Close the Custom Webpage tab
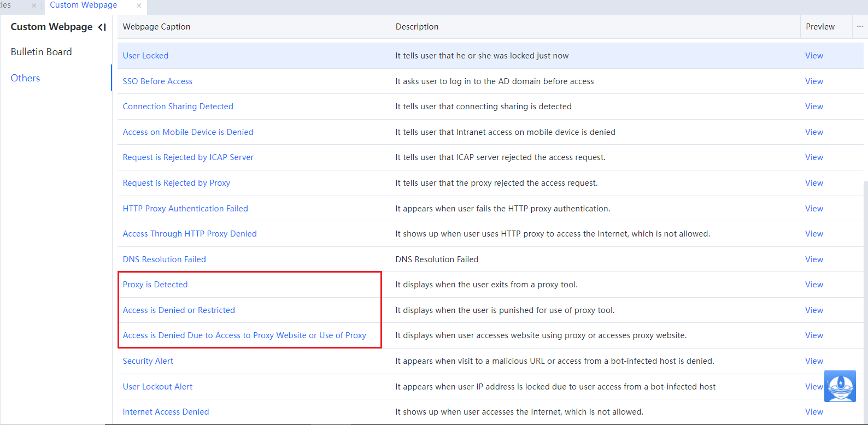868x425 pixels. [x=139, y=5]
